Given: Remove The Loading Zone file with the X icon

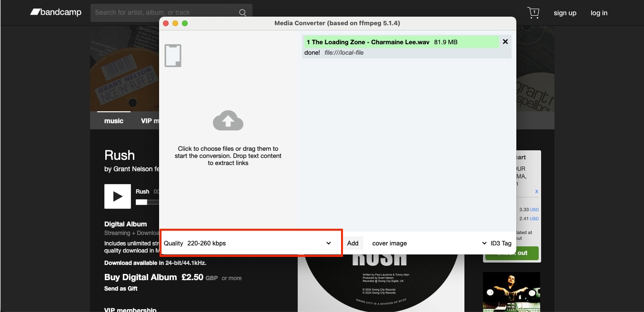Looking at the screenshot, I should click(505, 41).
